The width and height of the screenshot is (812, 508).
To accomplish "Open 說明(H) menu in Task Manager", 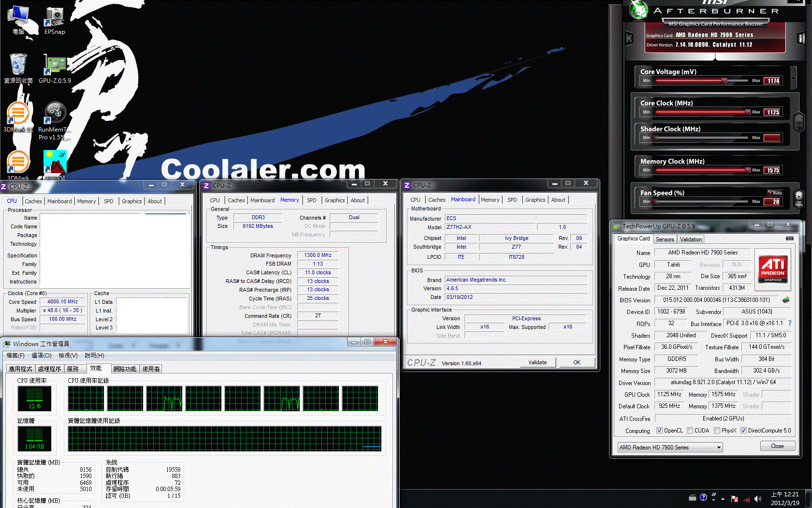I will 94,355.
